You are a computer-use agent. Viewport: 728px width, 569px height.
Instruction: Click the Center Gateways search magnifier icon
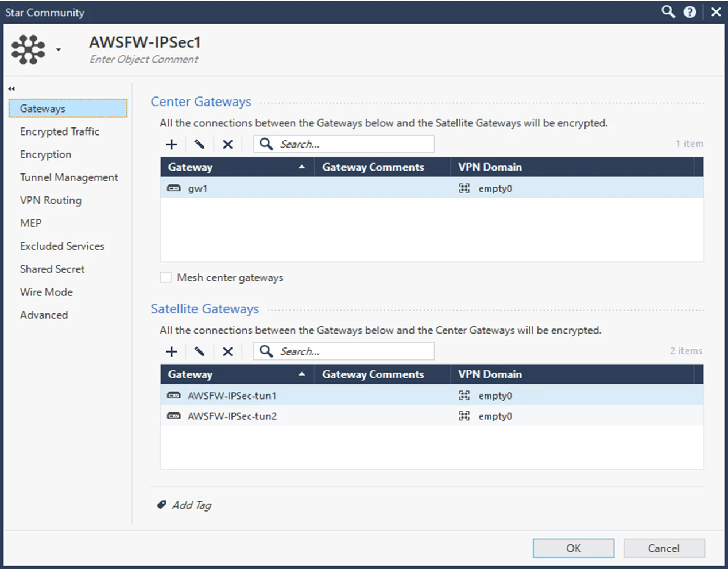click(x=266, y=144)
